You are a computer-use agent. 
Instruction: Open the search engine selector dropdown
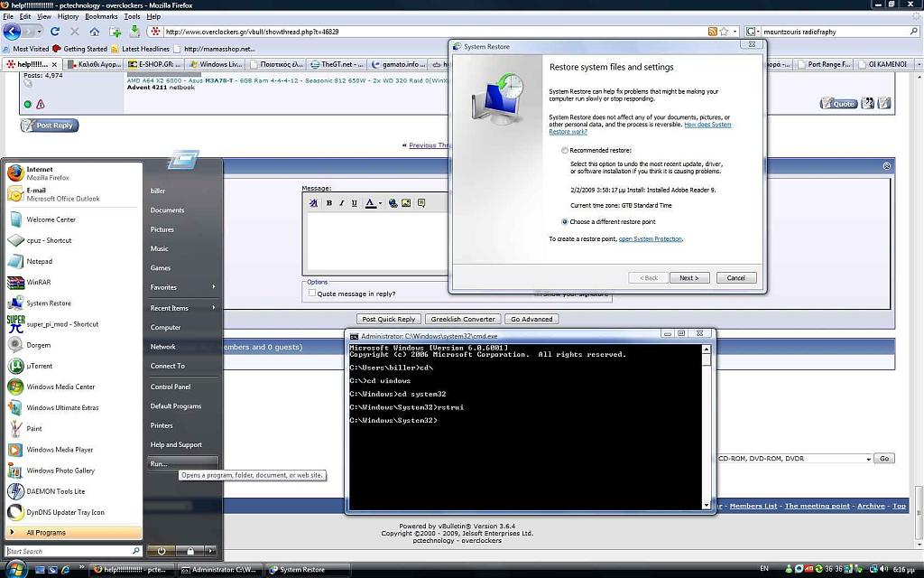(752, 32)
